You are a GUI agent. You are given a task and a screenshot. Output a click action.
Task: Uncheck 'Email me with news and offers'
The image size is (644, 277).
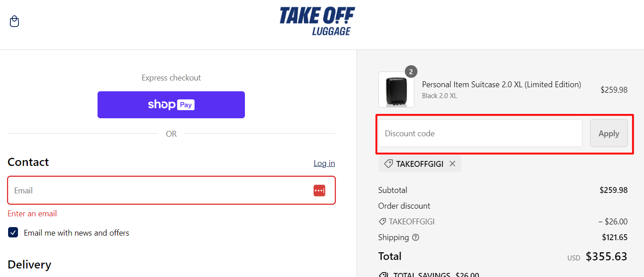pyautogui.click(x=13, y=232)
